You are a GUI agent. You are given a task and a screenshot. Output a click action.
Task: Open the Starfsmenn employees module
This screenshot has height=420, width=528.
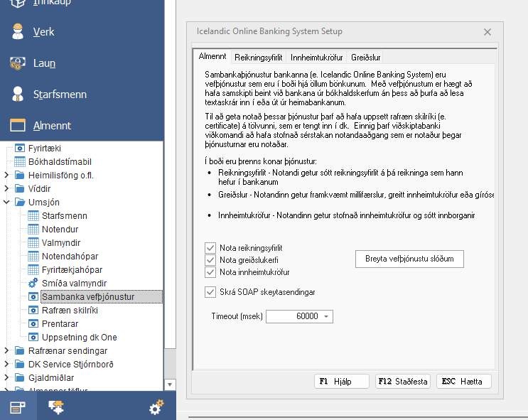click(60, 95)
